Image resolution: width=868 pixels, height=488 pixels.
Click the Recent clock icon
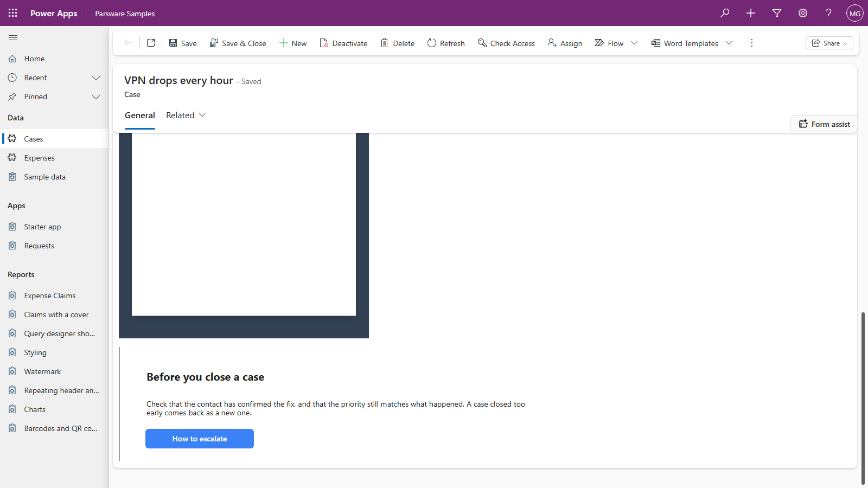[x=12, y=78]
